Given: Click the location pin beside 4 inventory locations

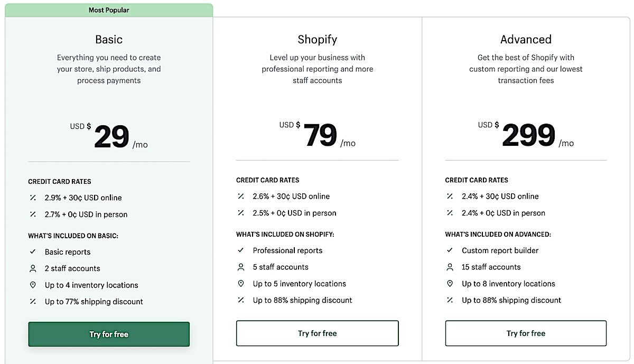Looking at the screenshot, I should (x=33, y=285).
